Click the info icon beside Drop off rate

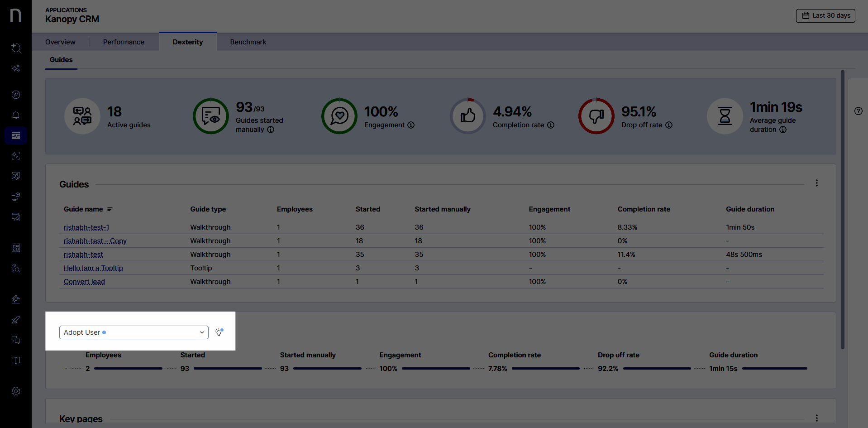pos(669,125)
